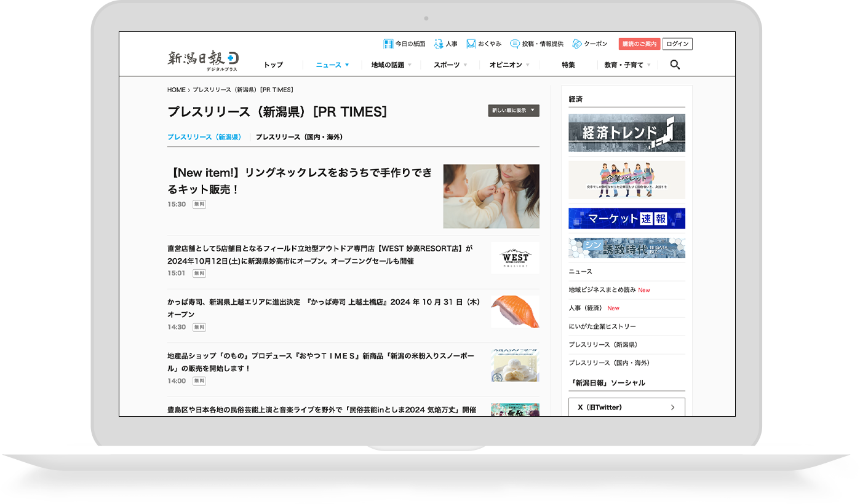860x504 pixels.
Task: Expand the スポーツ menu
Action: click(450, 65)
